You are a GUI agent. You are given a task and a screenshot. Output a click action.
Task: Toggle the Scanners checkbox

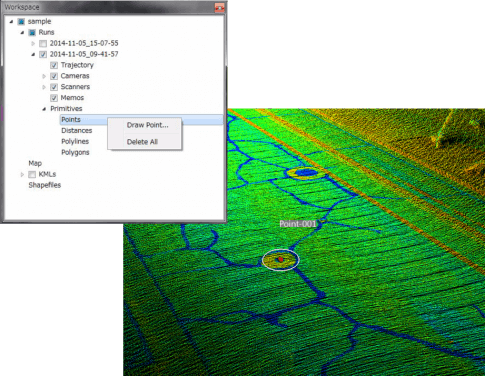click(x=54, y=87)
